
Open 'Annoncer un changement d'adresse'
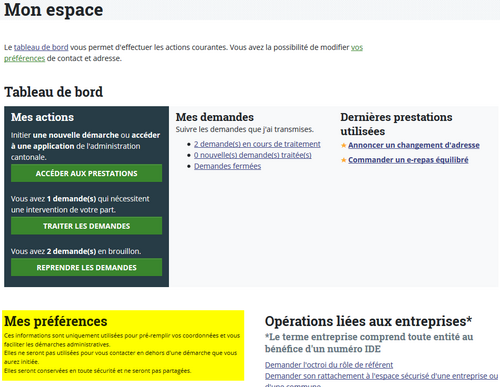[414, 145]
